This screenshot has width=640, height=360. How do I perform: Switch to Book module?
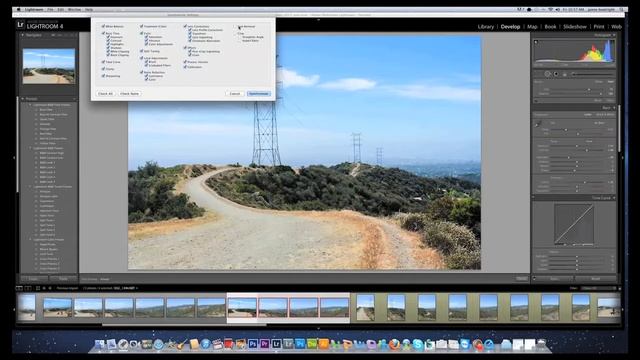(x=550, y=27)
